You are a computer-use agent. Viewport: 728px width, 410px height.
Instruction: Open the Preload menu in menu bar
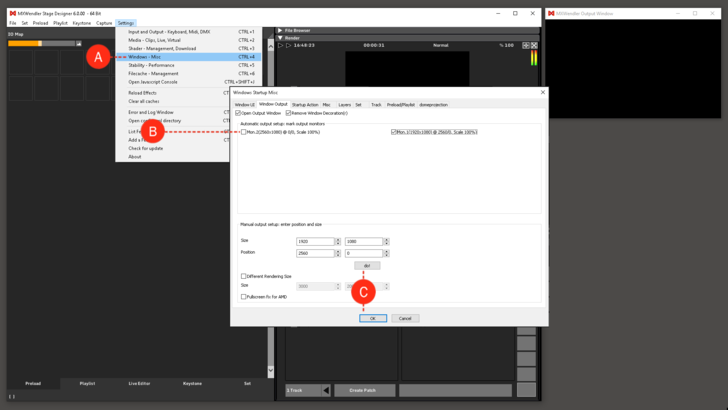40,23
